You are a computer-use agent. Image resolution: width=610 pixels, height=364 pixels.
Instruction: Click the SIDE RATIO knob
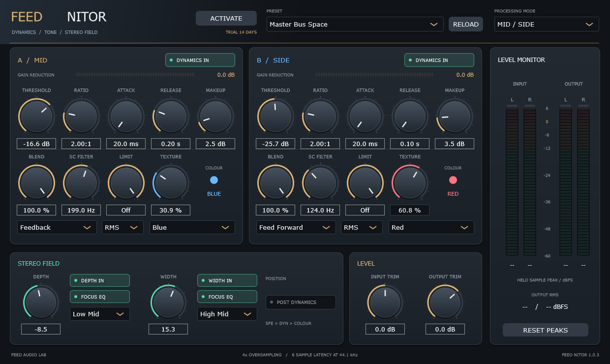coord(320,116)
